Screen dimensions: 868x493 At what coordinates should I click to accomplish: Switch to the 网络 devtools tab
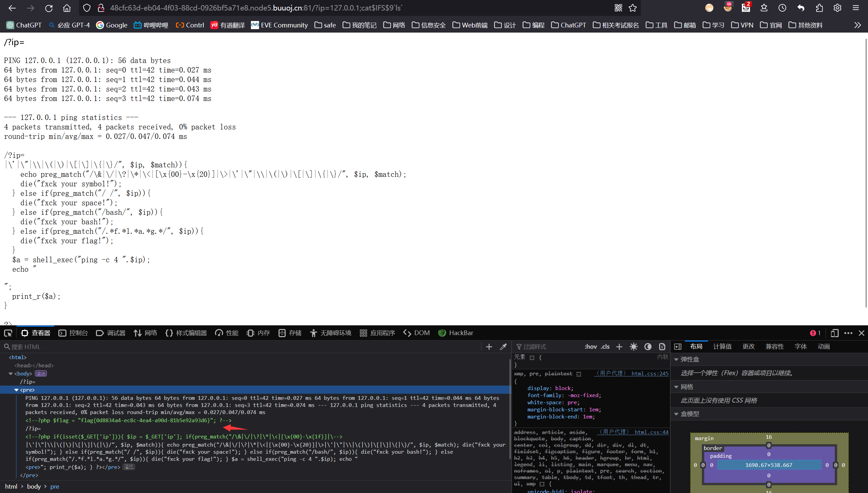145,333
